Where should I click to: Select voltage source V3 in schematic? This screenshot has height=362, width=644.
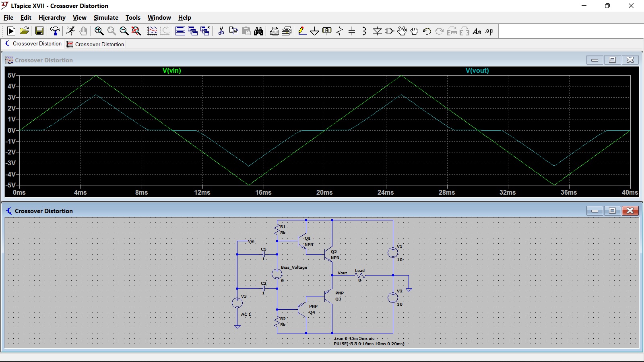[237, 302]
